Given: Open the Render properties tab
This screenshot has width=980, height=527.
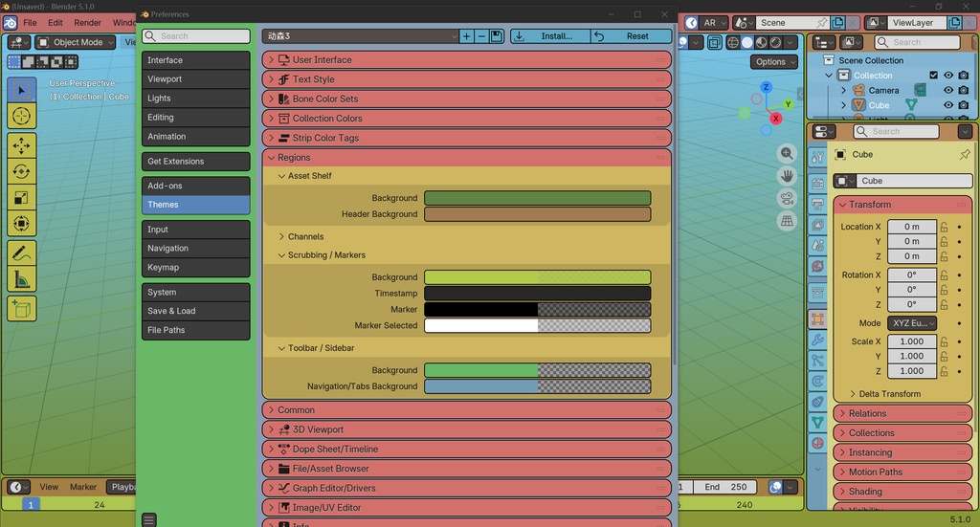Looking at the screenshot, I should [817, 183].
